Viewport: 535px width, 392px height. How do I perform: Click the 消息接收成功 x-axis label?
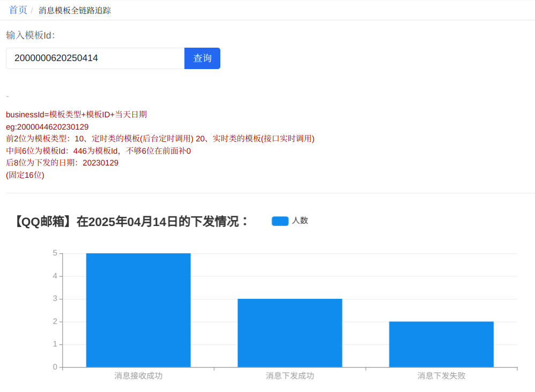coord(138,376)
